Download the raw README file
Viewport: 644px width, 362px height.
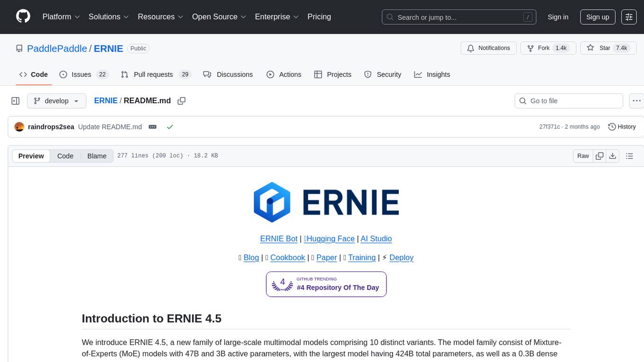tap(612, 156)
